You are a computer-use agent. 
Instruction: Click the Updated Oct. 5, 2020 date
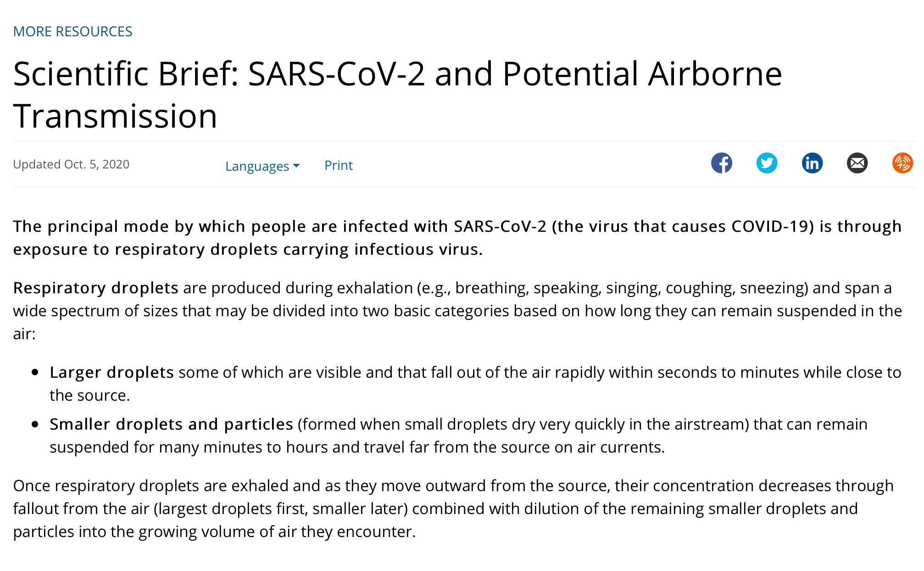(71, 164)
